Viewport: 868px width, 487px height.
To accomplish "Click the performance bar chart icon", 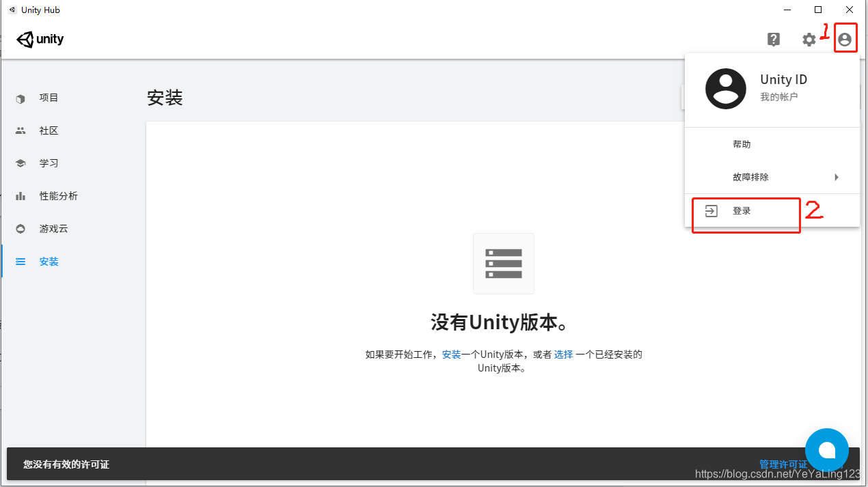I will click(x=21, y=197).
